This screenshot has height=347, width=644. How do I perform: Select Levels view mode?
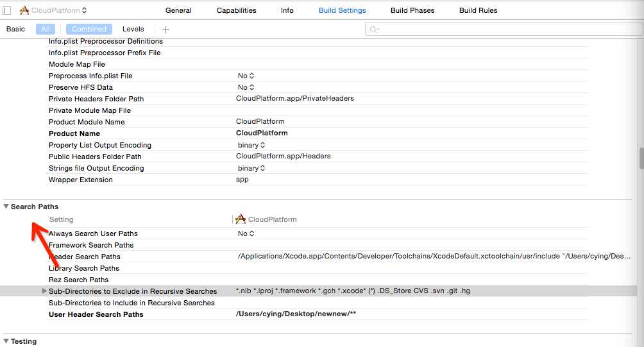click(133, 29)
